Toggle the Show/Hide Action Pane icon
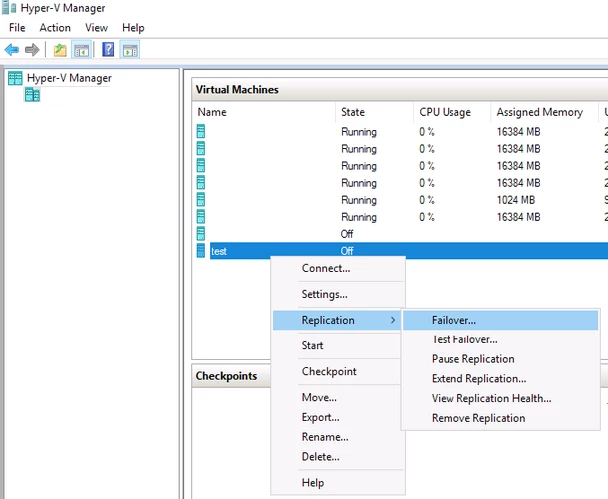The height and width of the screenshot is (499, 608). pos(130,50)
